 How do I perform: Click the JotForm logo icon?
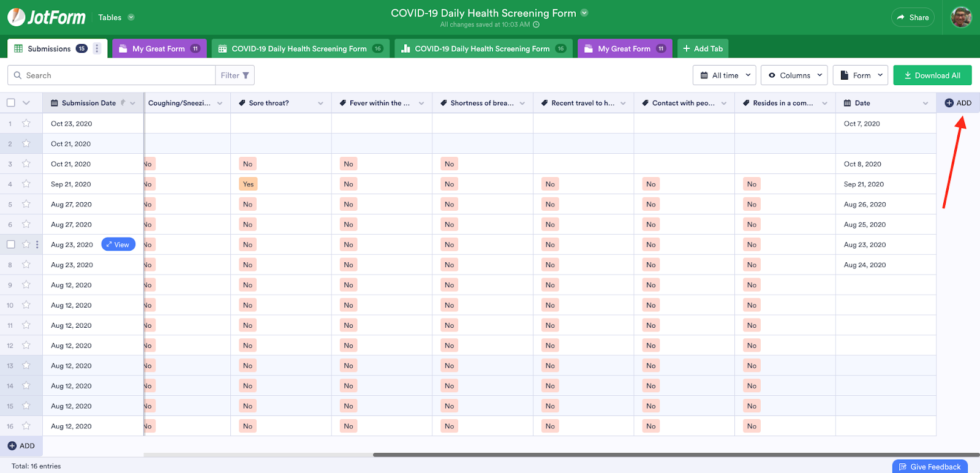17,17
